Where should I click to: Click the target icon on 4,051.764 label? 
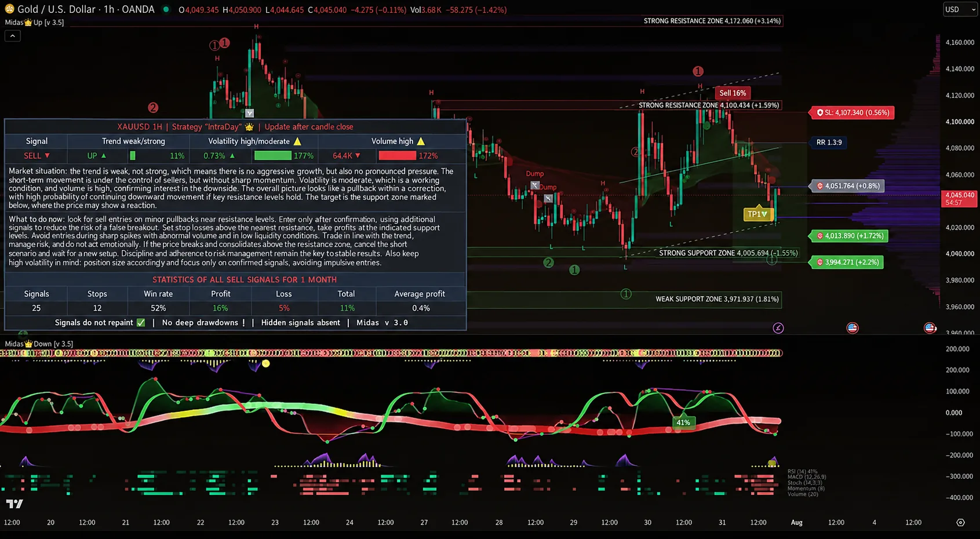820,186
